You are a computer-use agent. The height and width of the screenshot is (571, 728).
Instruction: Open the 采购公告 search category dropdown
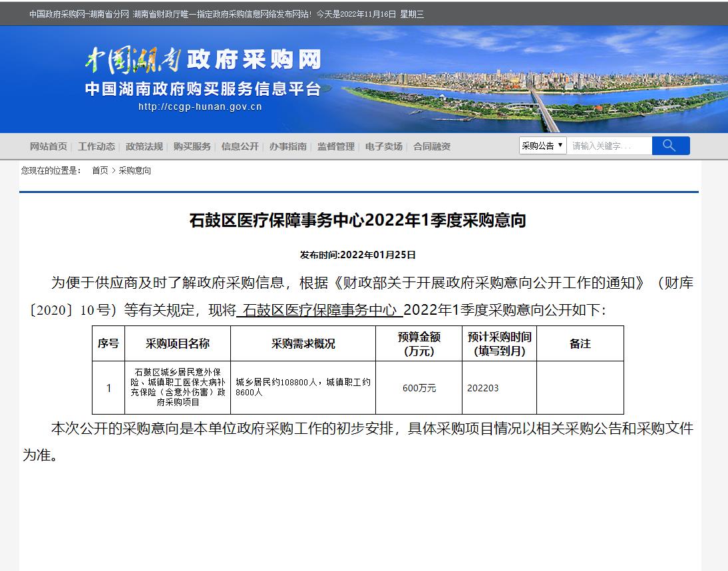[542, 146]
